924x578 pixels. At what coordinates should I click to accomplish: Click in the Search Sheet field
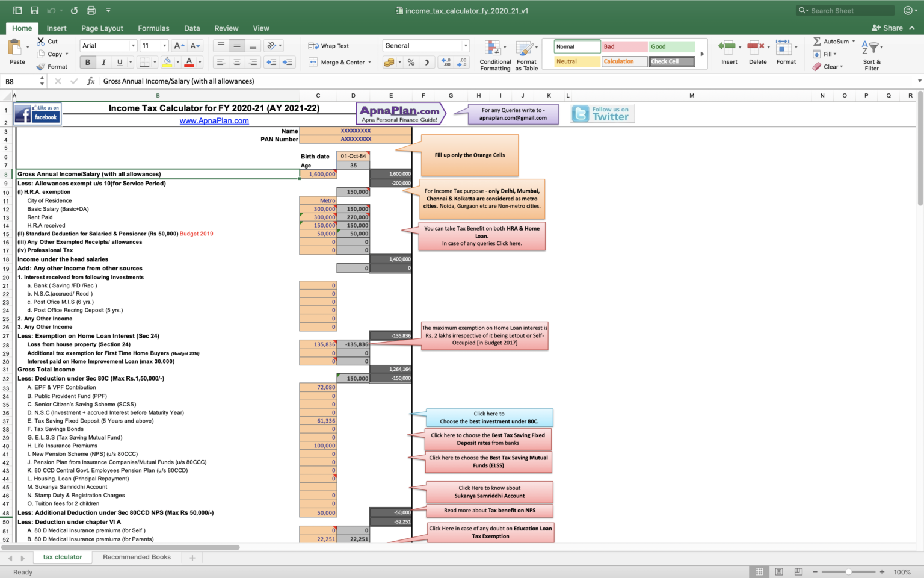[845, 11]
